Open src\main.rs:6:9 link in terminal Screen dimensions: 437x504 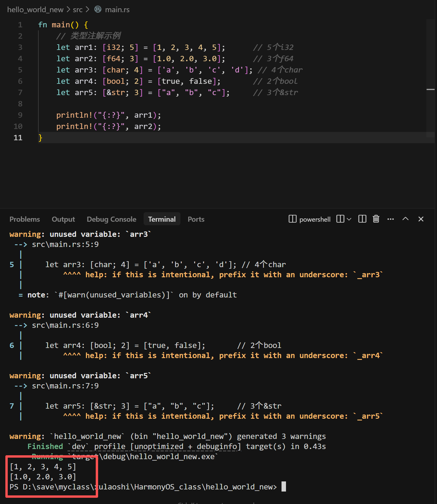65,325
